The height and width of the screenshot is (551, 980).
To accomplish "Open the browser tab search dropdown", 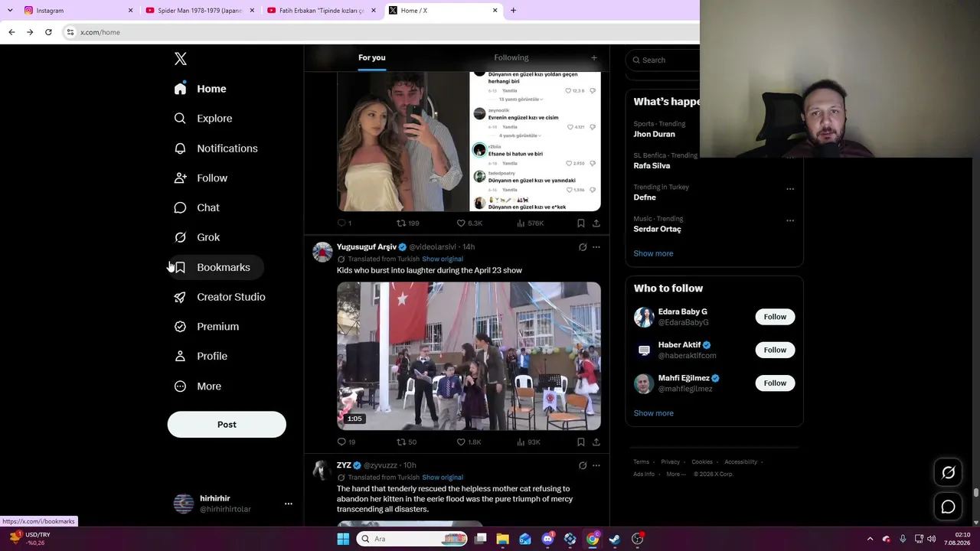I will pyautogui.click(x=10, y=11).
